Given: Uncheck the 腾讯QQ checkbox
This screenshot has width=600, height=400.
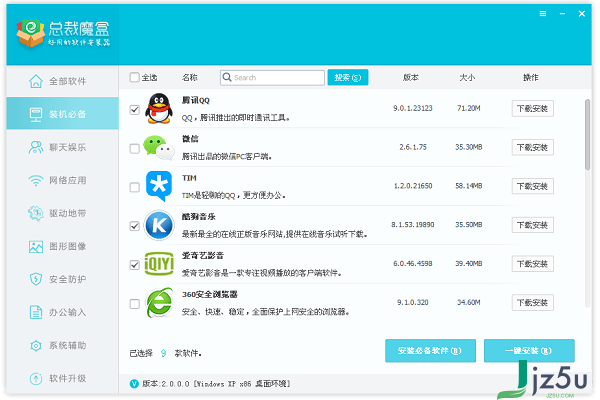Looking at the screenshot, I should 134,110.
